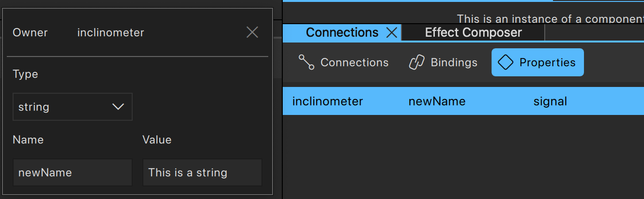This screenshot has width=644, height=199.
Task: Click the component instance notice text
Action: pos(550,19)
